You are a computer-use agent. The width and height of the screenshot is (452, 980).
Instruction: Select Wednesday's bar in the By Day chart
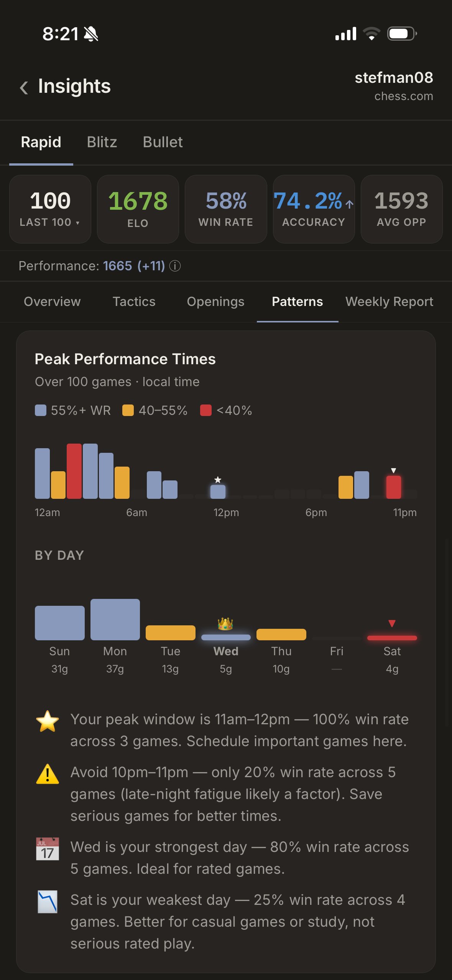pos(226,638)
